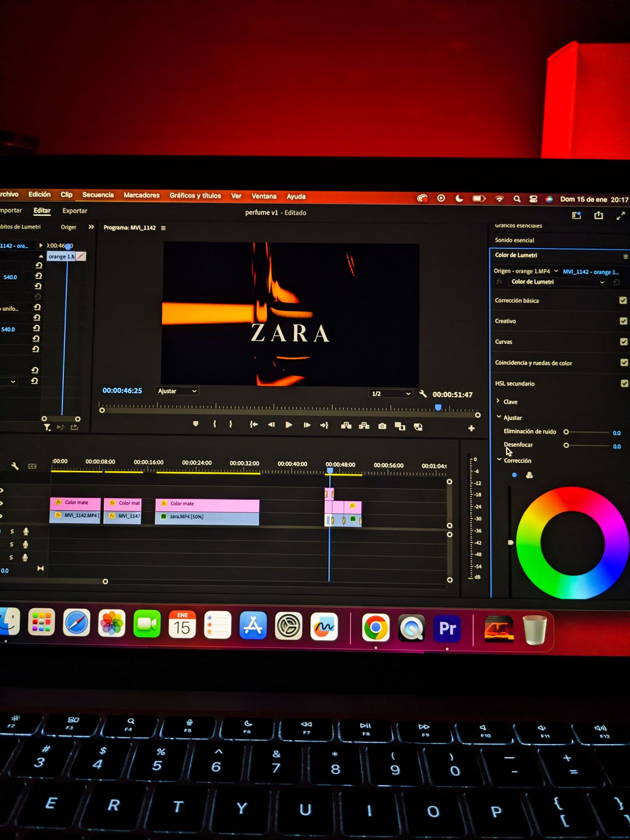Image resolution: width=630 pixels, height=840 pixels.
Task: Open the Marcadores menu
Action: [142, 195]
